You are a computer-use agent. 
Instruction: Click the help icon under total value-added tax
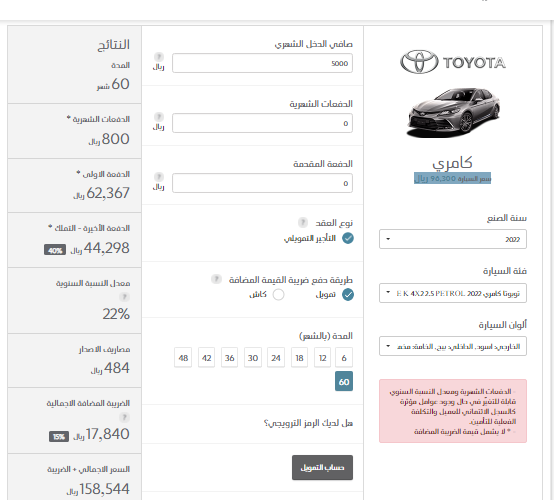(124, 417)
